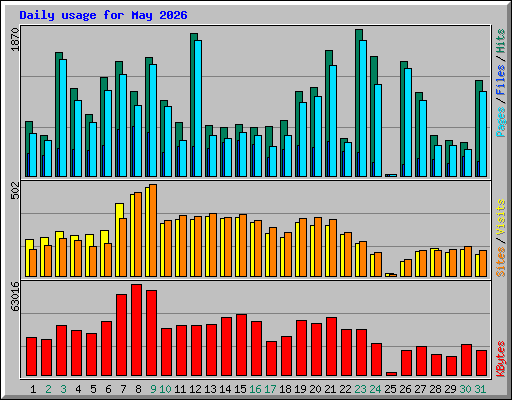This screenshot has width=512, height=400.
Task: Click the cyan files bar for day 26
Action: pos(408,122)
